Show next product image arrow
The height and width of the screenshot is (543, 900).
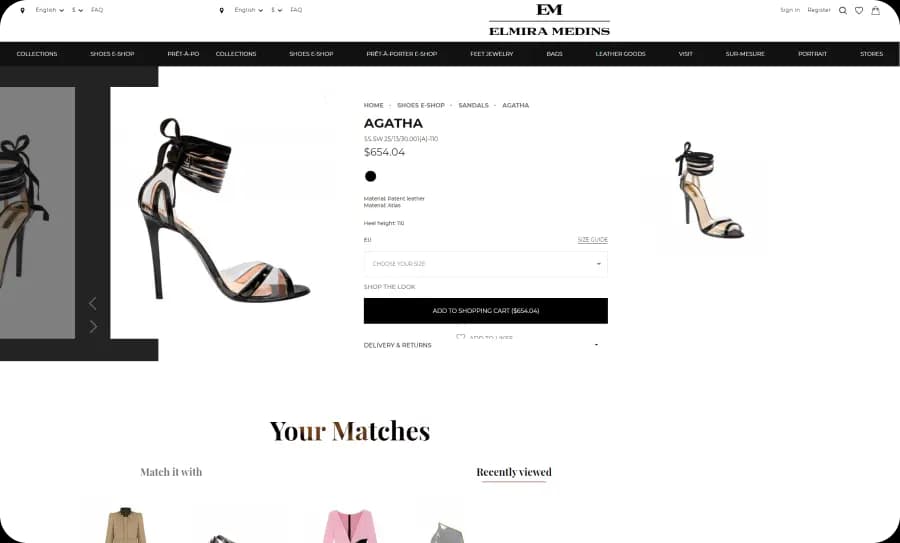(94, 327)
